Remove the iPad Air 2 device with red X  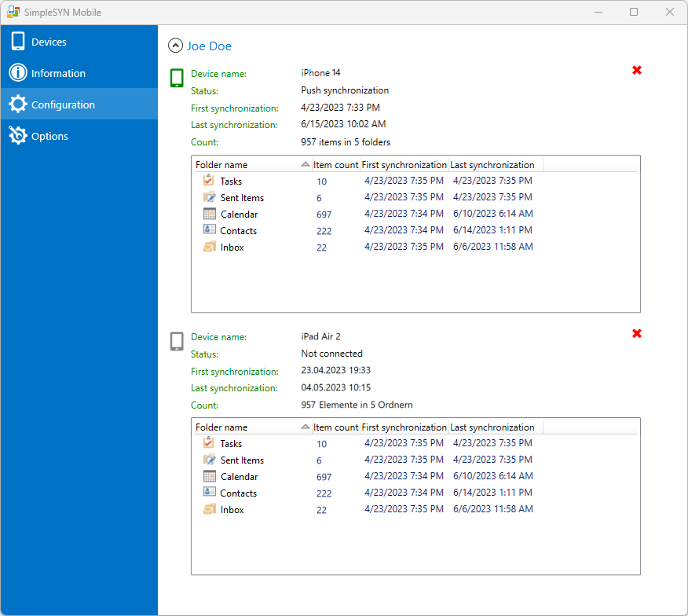tap(637, 334)
